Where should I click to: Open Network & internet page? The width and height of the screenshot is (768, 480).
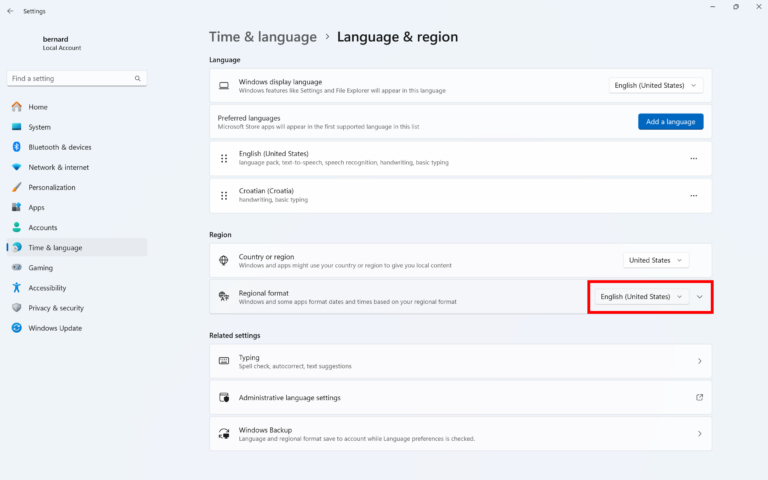click(x=77, y=167)
